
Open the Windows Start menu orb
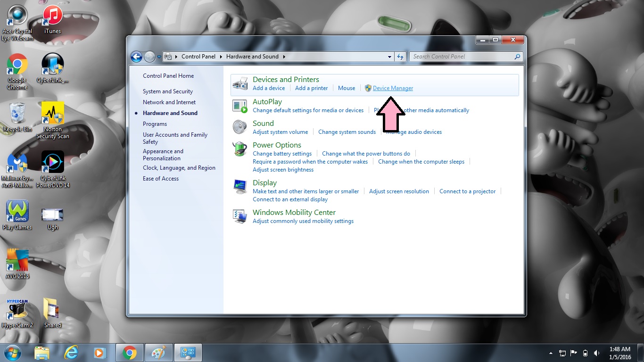point(12,353)
